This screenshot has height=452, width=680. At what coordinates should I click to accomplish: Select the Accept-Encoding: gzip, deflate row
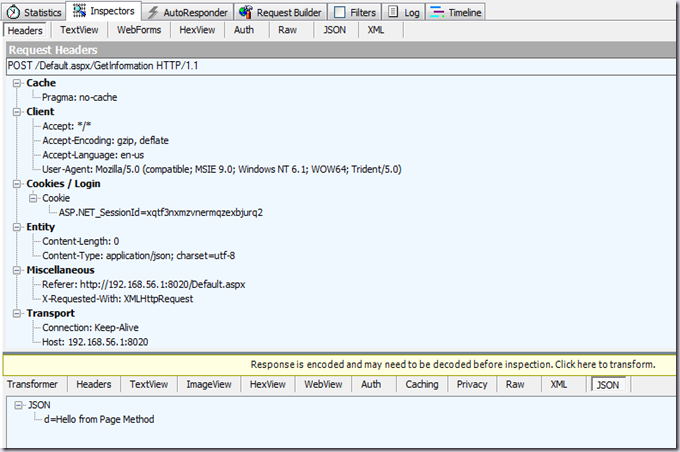coord(105,141)
